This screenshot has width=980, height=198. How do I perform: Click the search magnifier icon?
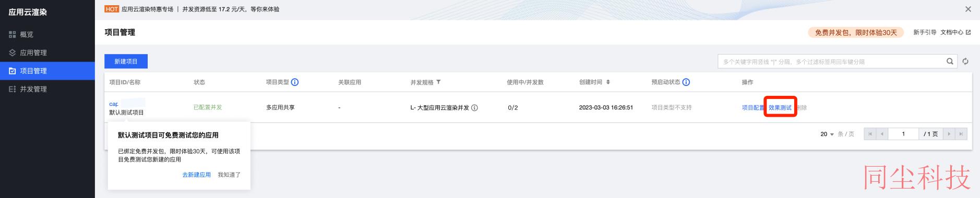pyautogui.click(x=950, y=61)
